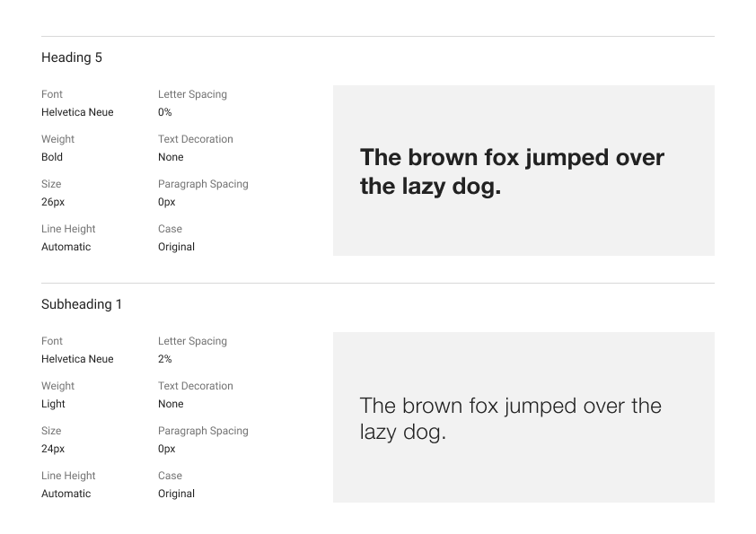
Task: Click the 0% letter spacing value
Action: [x=165, y=112]
